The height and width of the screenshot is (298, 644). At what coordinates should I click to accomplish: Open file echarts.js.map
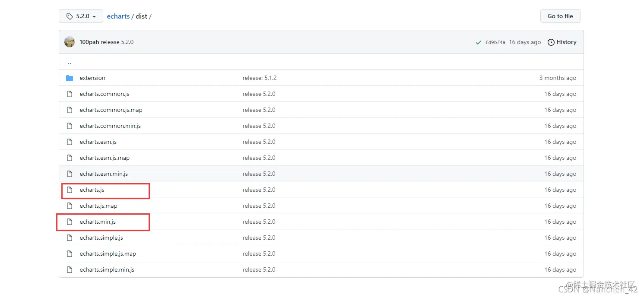click(98, 206)
